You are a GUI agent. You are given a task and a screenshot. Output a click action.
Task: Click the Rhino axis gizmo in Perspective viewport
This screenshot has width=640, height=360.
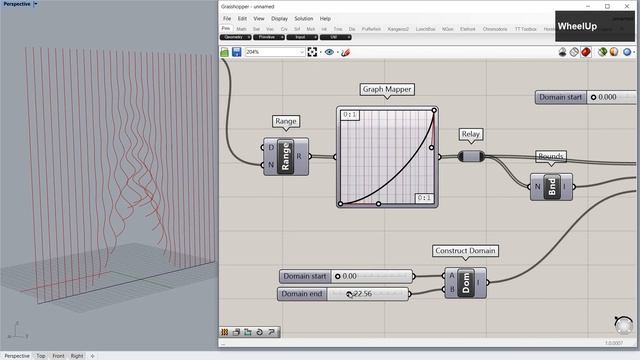pyautogui.click(x=17, y=331)
